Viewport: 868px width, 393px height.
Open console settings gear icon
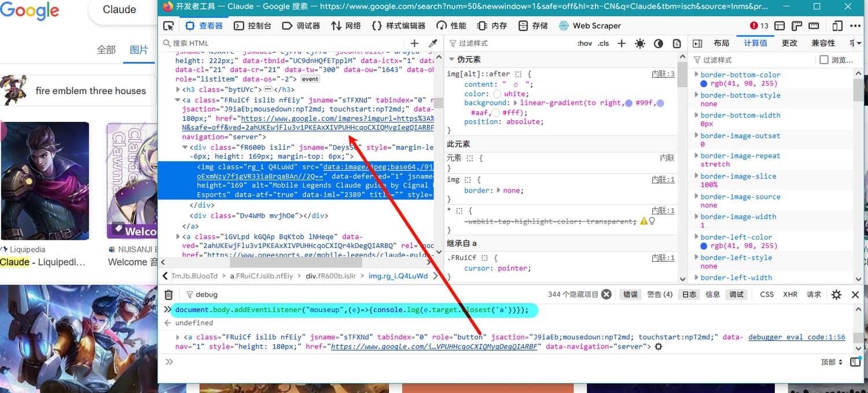[x=836, y=295]
